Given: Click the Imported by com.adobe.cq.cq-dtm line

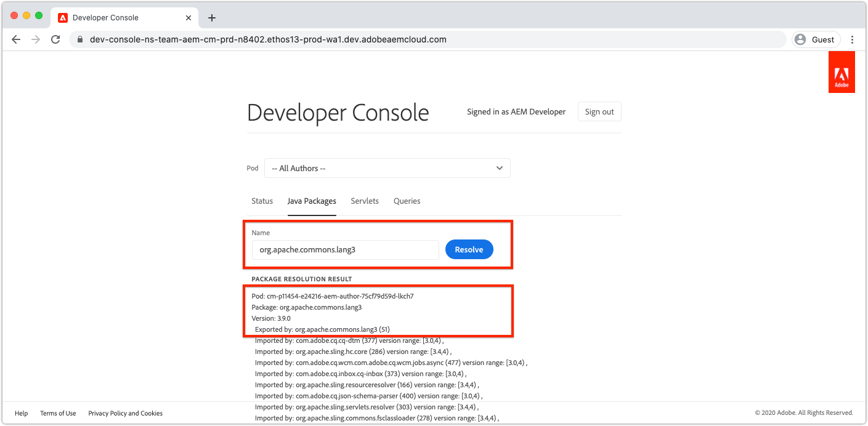Looking at the screenshot, I should (349, 340).
